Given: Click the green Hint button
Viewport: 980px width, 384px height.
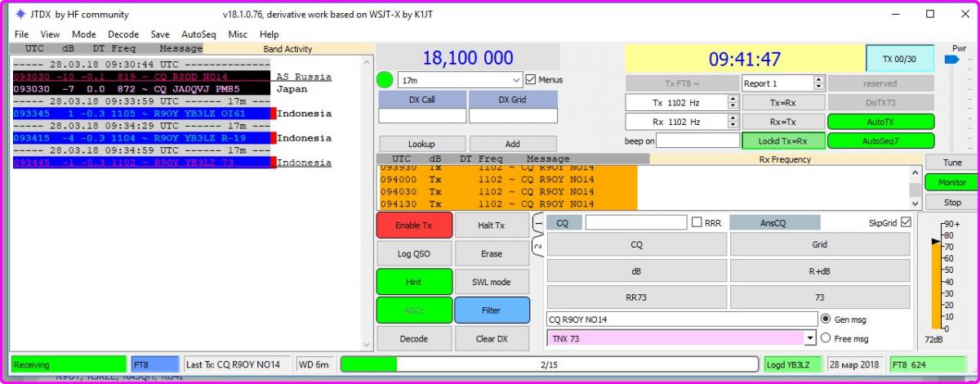Looking at the screenshot, I should 414,282.
